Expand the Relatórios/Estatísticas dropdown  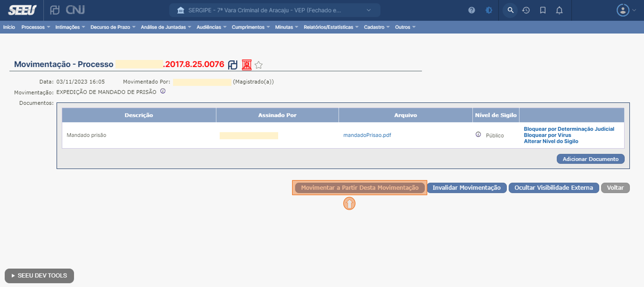point(331,27)
